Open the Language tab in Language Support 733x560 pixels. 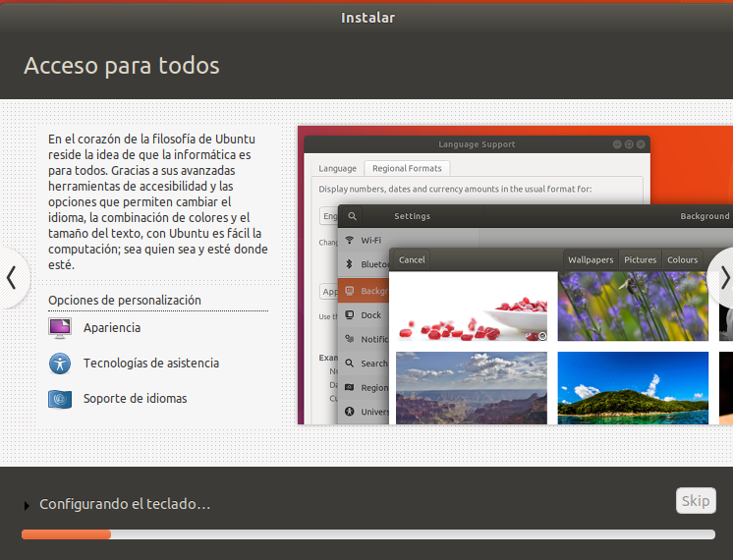click(x=338, y=168)
